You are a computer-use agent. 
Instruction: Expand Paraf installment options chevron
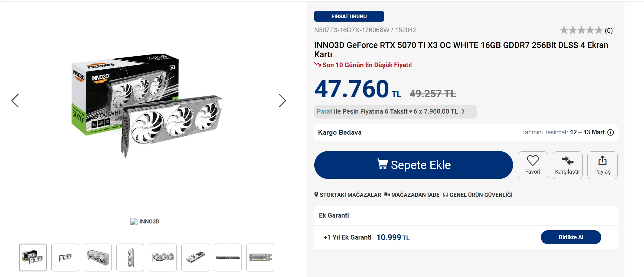click(x=463, y=111)
